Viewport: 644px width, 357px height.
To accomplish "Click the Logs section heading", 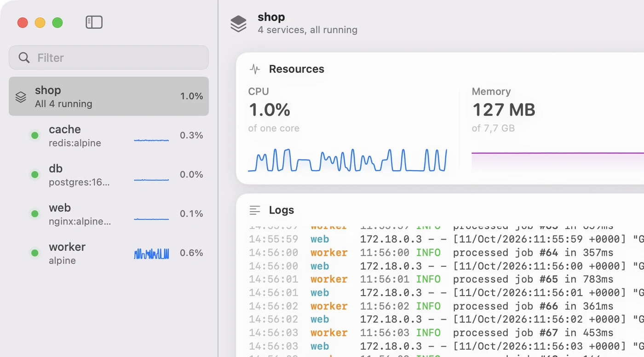I will [x=282, y=210].
